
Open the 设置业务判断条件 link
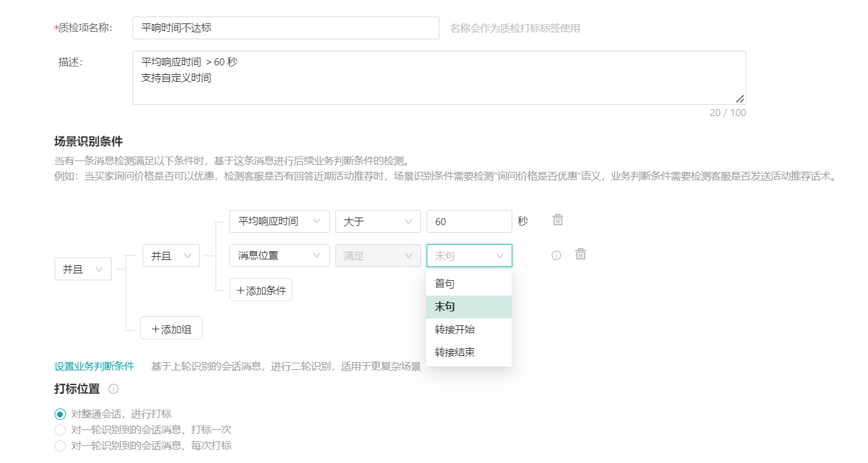tap(94, 367)
